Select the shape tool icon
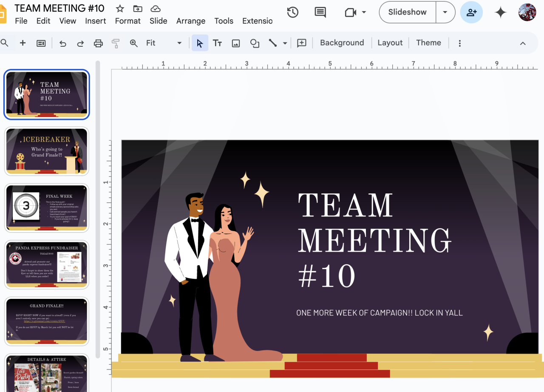This screenshot has height=392, width=544. point(255,43)
